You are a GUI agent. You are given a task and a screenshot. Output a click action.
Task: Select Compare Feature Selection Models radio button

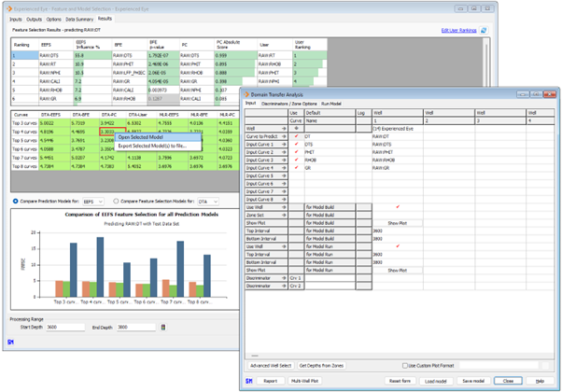pyautogui.click(x=115, y=201)
